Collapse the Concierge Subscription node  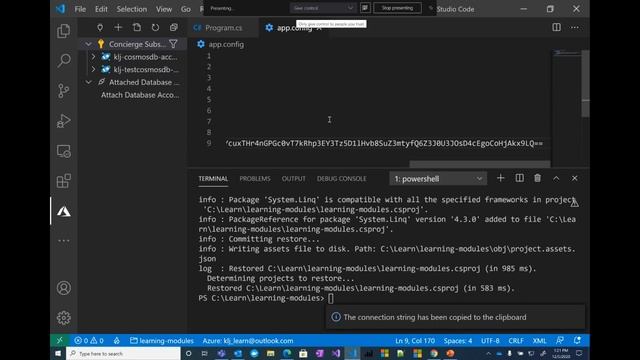point(88,44)
